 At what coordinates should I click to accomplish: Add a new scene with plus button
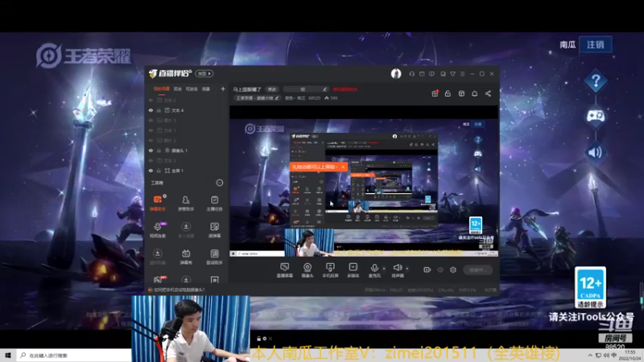click(x=223, y=89)
